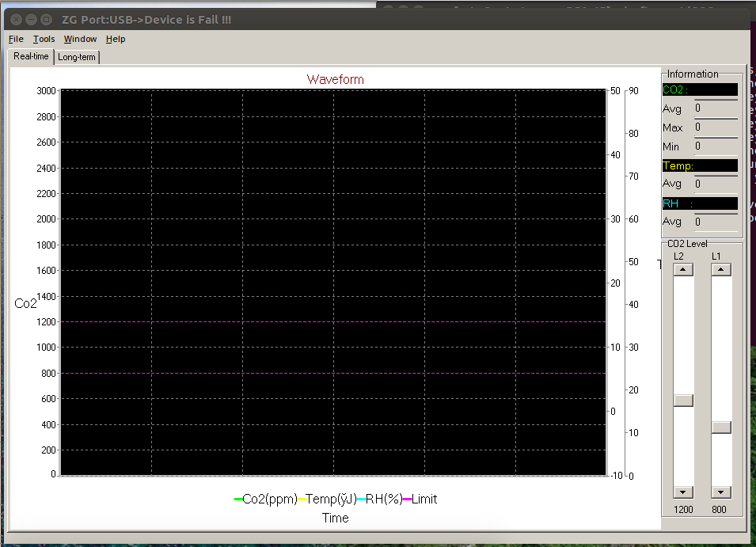Open the Help menu

tap(116, 39)
